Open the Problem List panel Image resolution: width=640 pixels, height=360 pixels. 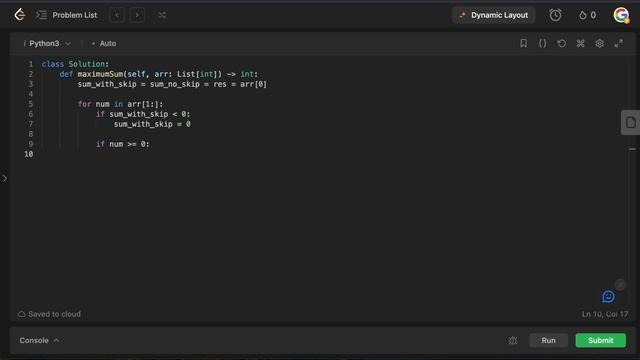point(67,15)
